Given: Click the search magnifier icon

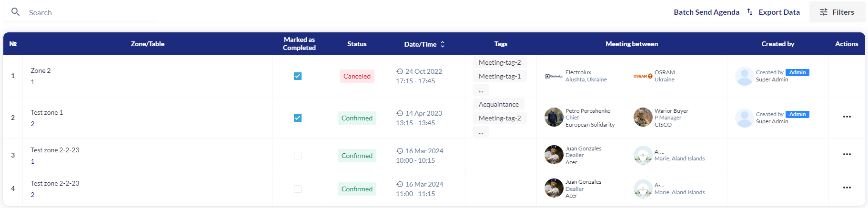Looking at the screenshot, I should coord(16,12).
